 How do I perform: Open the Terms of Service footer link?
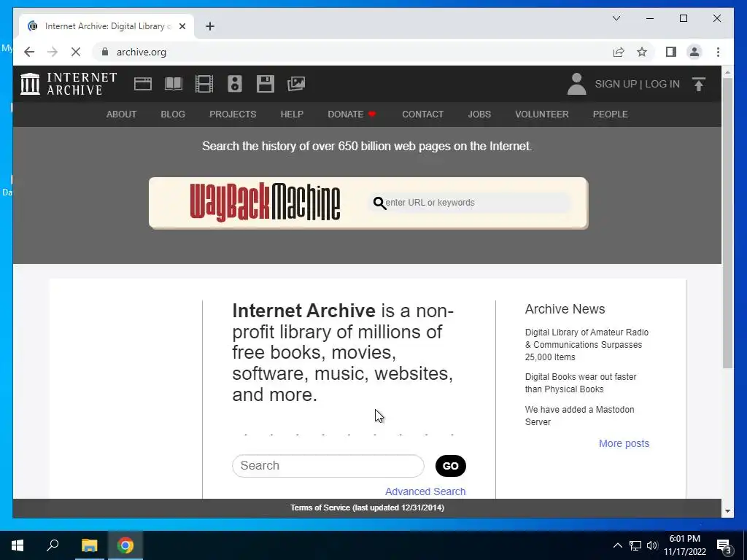(x=368, y=507)
